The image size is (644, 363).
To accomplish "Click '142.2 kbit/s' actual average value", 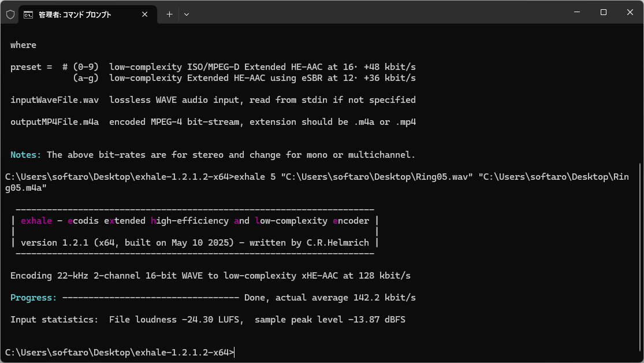I will (385, 298).
